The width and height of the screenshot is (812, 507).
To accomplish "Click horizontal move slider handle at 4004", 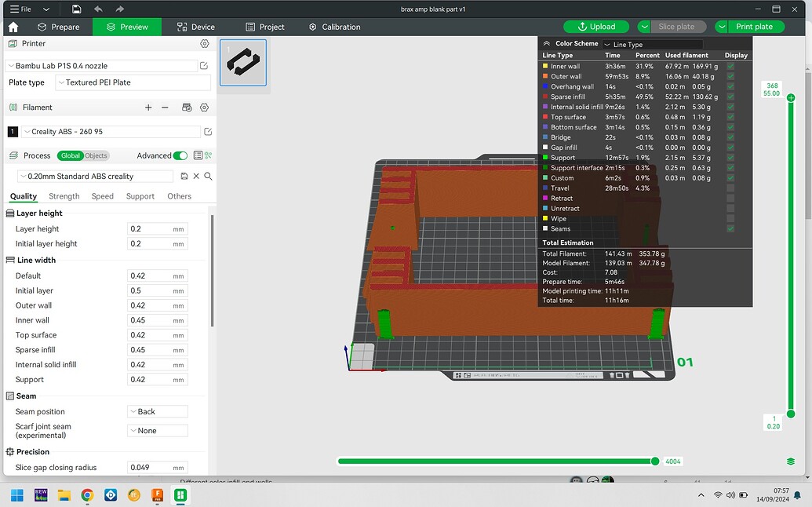I will coord(655,461).
